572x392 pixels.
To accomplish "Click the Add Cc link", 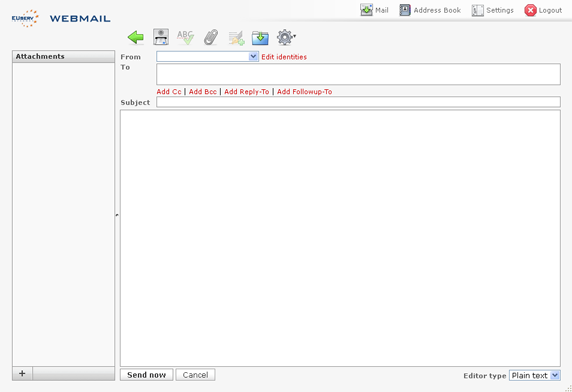I will (169, 92).
